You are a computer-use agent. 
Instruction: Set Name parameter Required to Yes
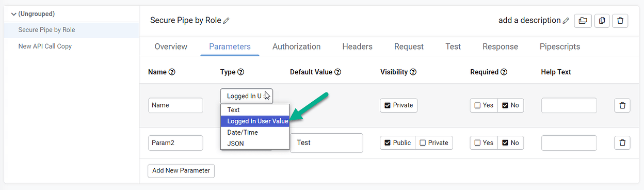[x=484, y=105]
